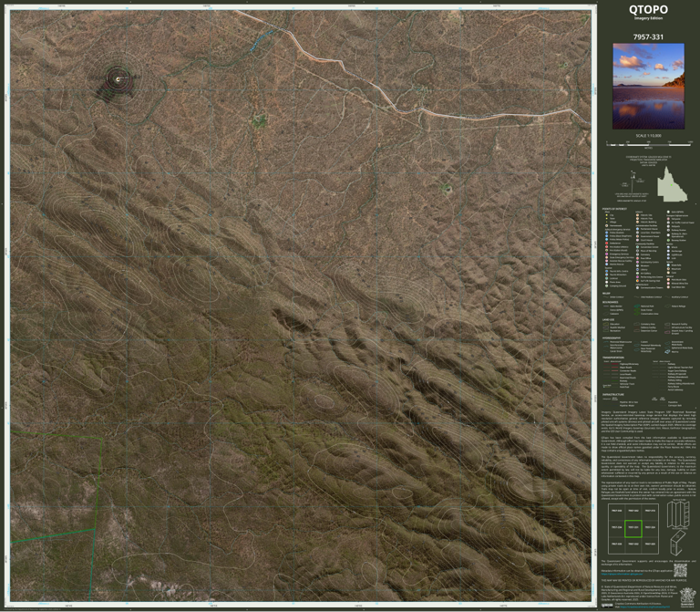Click the Wreck legend symbol

668,247
